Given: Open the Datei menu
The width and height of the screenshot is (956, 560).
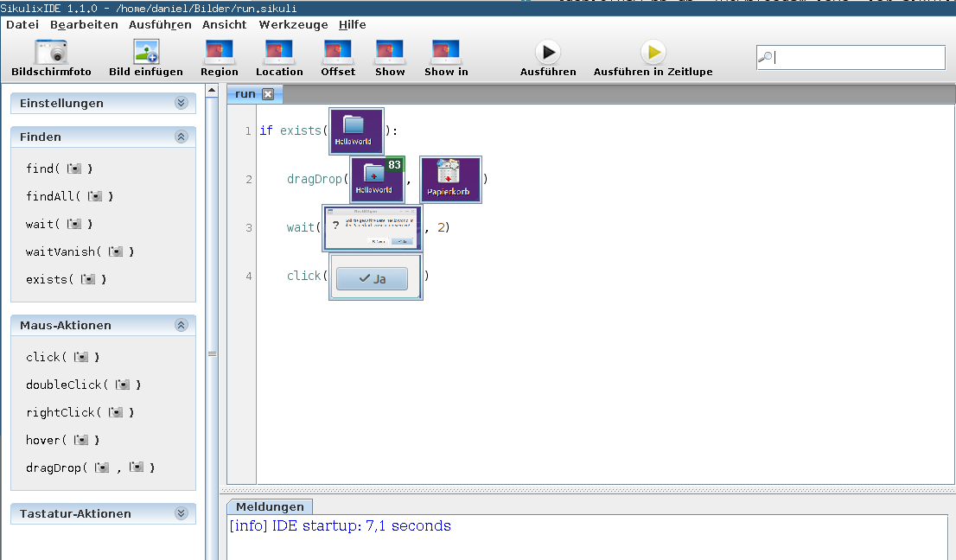Looking at the screenshot, I should [22, 25].
